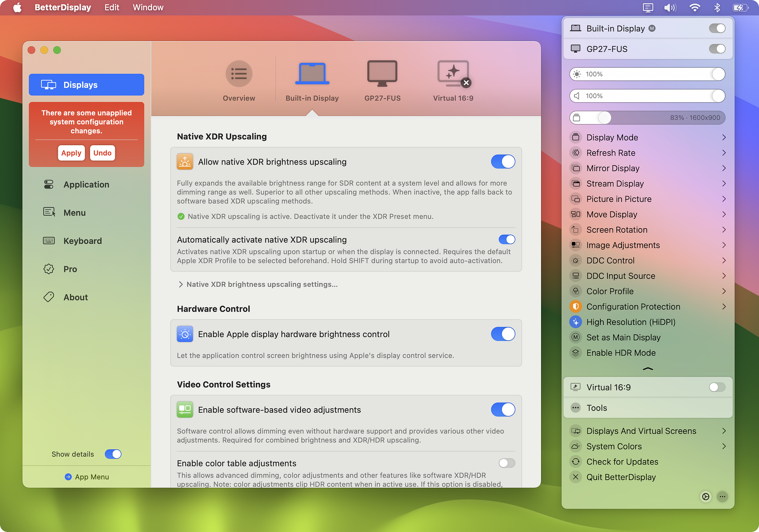Viewport: 759px width, 532px height.
Task: Turn on Virtual 16:9 switch
Action: [x=717, y=387]
